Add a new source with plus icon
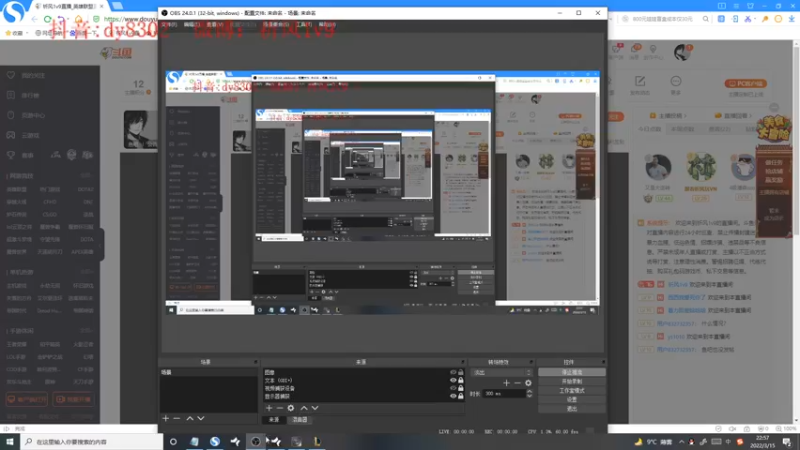The height and width of the screenshot is (450, 800). 269,408
